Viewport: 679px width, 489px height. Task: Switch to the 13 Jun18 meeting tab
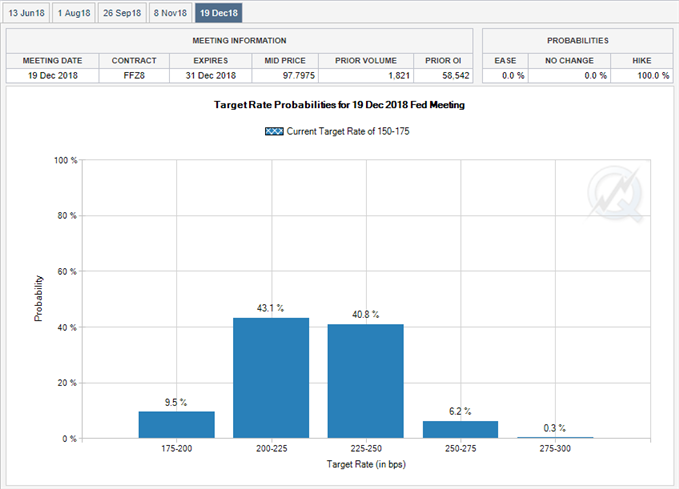[x=26, y=13]
